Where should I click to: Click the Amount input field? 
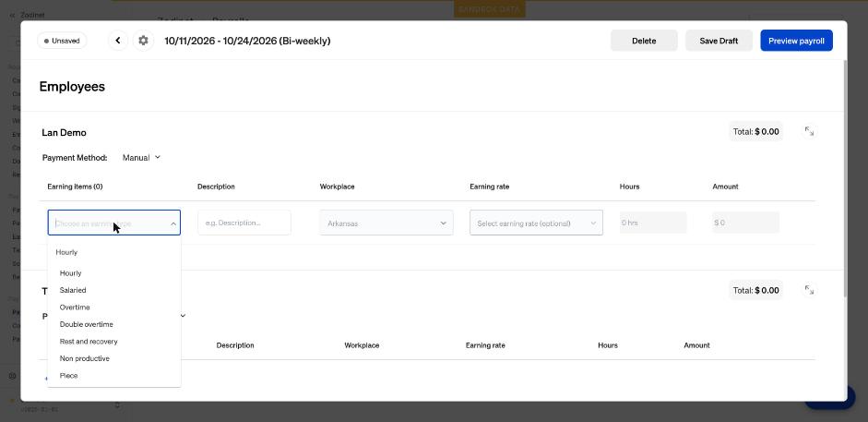tap(745, 223)
